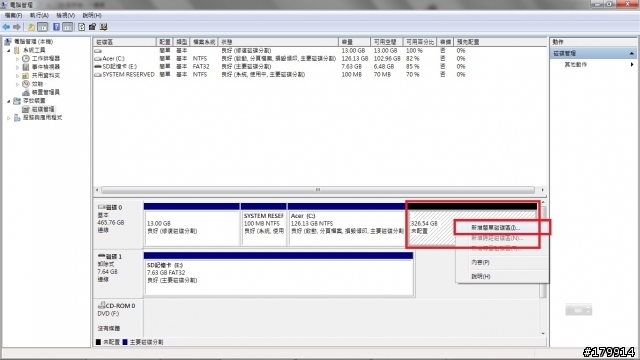Select the SYSTEM RESERVED 100 MB NTFS block
Viewport: 640px width, 360px height.
(264, 224)
